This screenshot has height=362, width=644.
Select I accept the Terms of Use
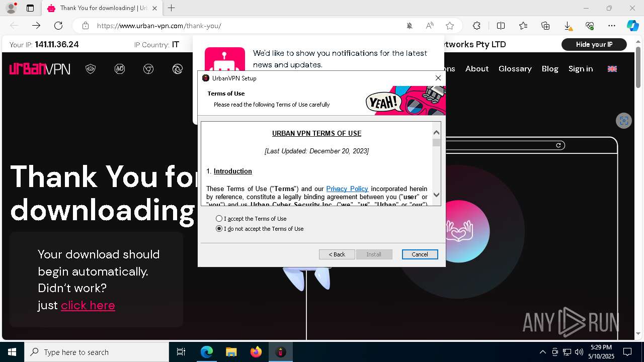point(251,219)
